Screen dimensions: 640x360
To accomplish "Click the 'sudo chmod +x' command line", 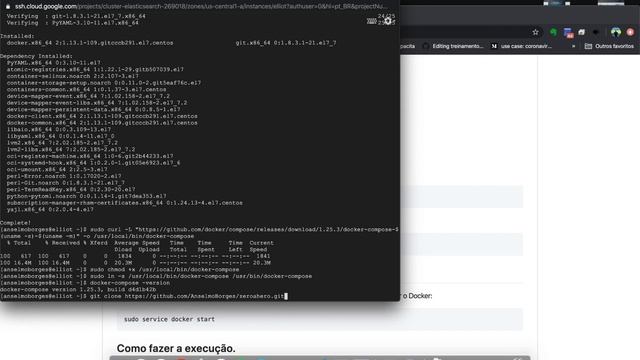I will pyautogui.click(x=120, y=270).
